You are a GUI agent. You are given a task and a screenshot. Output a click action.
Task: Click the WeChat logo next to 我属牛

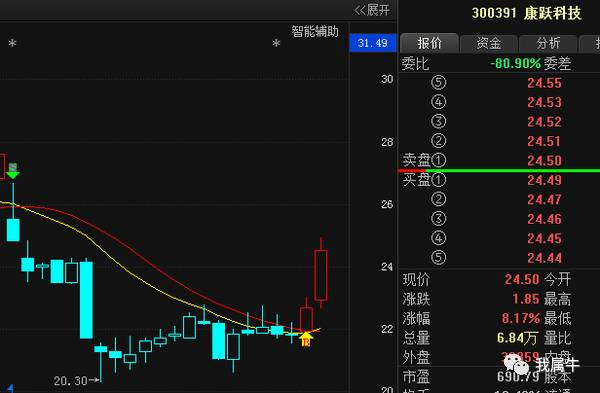[516, 364]
